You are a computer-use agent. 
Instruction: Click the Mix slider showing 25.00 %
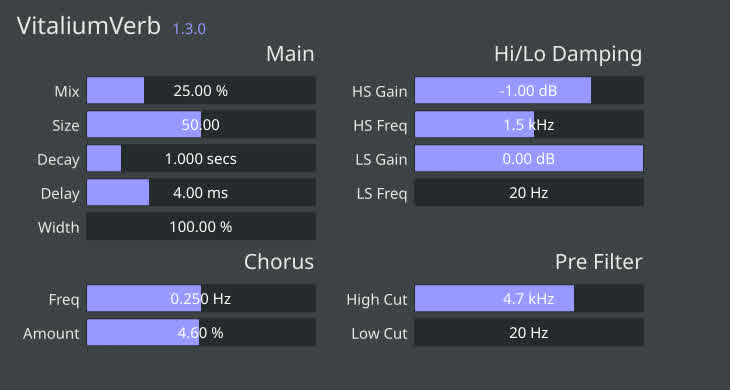[x=201, y=90]
